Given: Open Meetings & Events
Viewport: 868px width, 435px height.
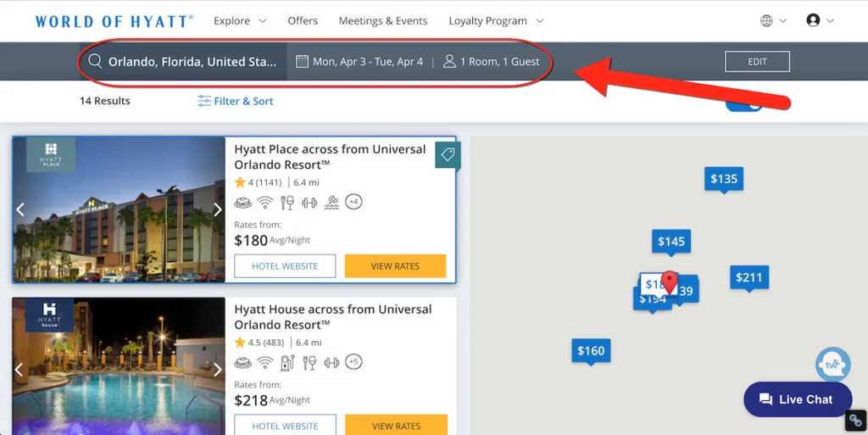Looking at the screenshot, I should click(x=382, y=21).
